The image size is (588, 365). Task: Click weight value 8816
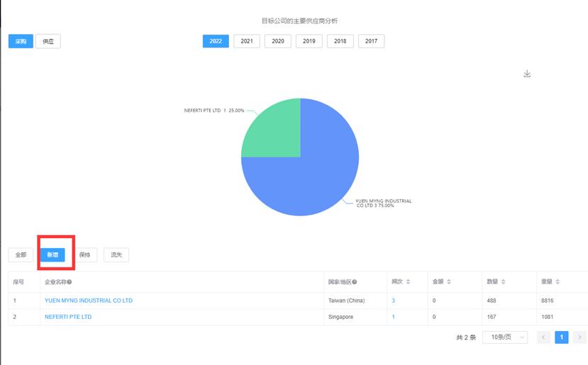pos(547,301)
